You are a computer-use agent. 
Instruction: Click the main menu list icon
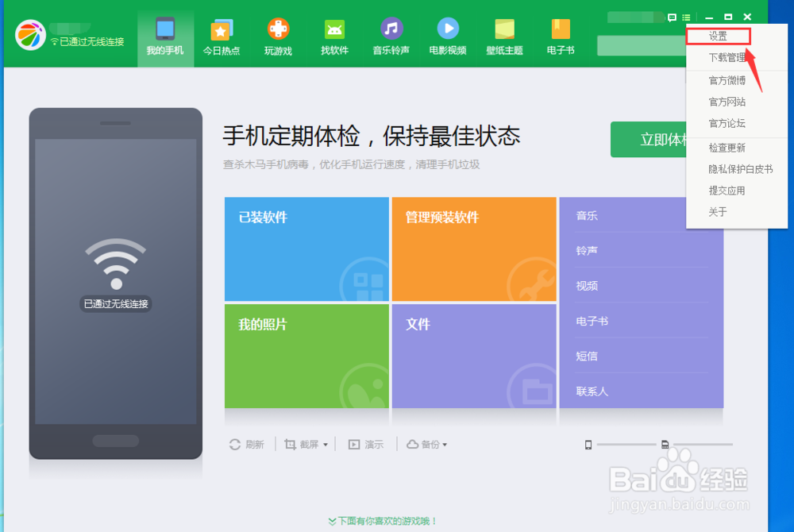686,17
